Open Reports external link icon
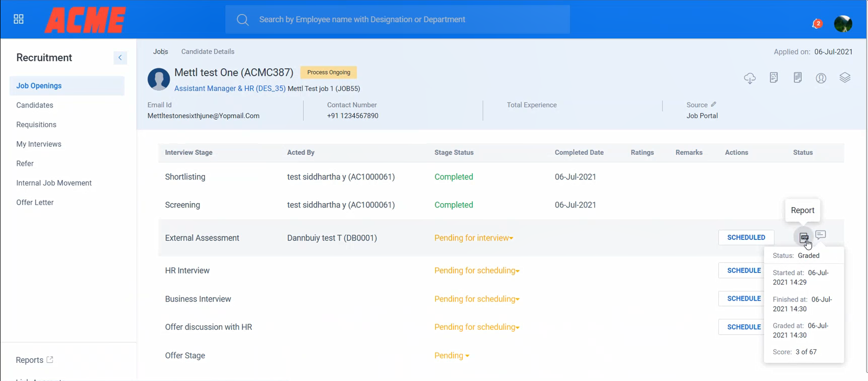Image resolution: width=868 pixels, height=381 pixels. (50, 360)
